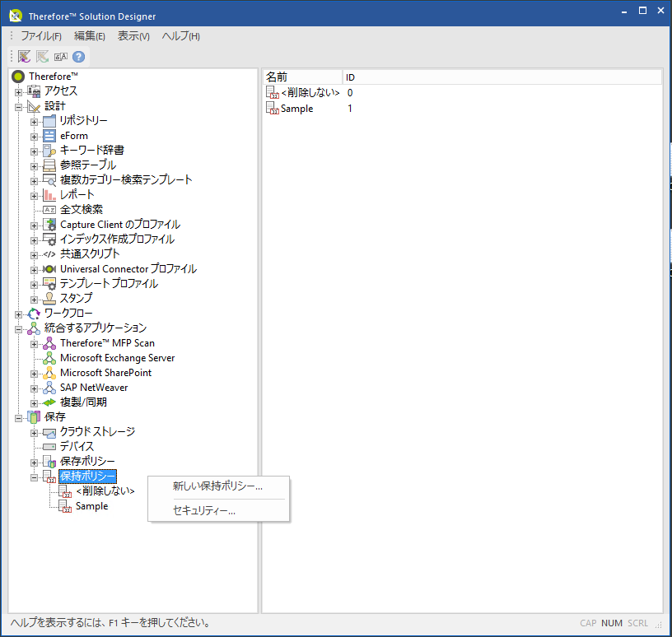Image resolution: width=672 pixels, height=637 pixels.
Task: Open help via blue question mark icon
Action: pyautogui.click(x=78, y=57)
